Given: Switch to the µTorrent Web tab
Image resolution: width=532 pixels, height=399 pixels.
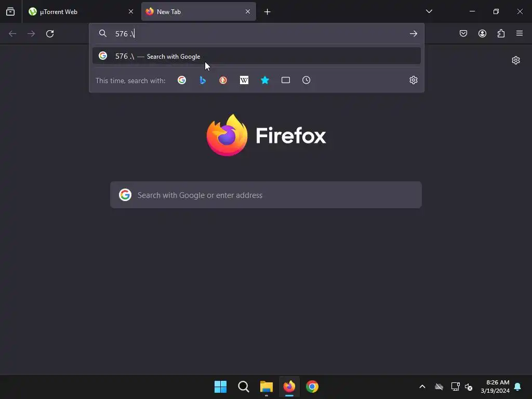Looking at the screenshot, I should click(82, 11).
